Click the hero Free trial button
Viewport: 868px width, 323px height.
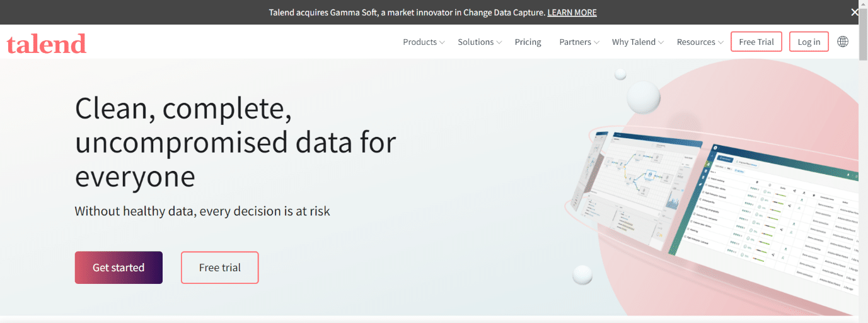pos(219,267)
